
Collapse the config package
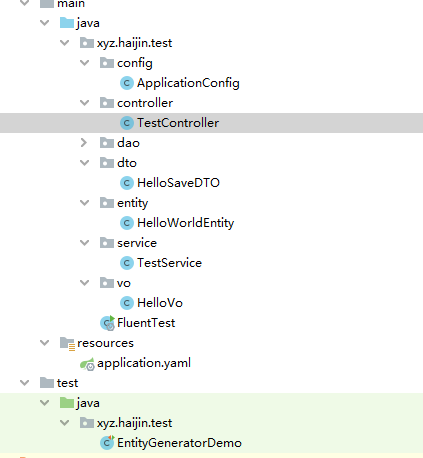[x=85, y=63]
